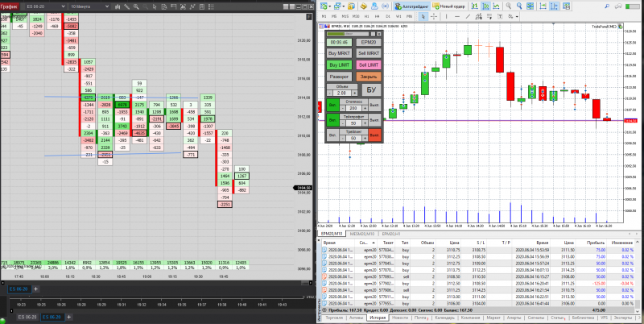
Task: Tile chart windows with grid icon
Action: tap(530, 6)
